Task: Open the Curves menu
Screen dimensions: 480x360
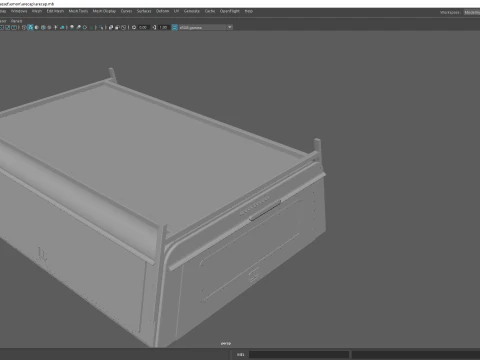Action: click(126, 11)
